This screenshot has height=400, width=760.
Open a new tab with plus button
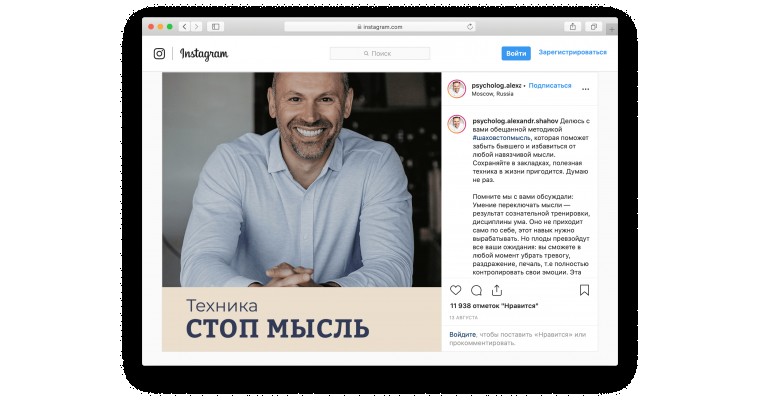(x=612, y=30)
